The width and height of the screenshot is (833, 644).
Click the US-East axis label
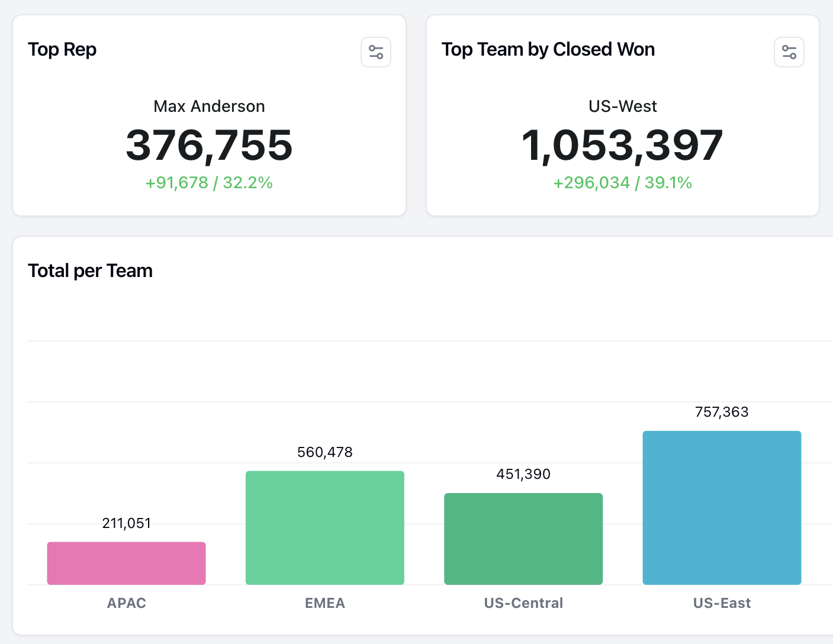pos(721,603)
